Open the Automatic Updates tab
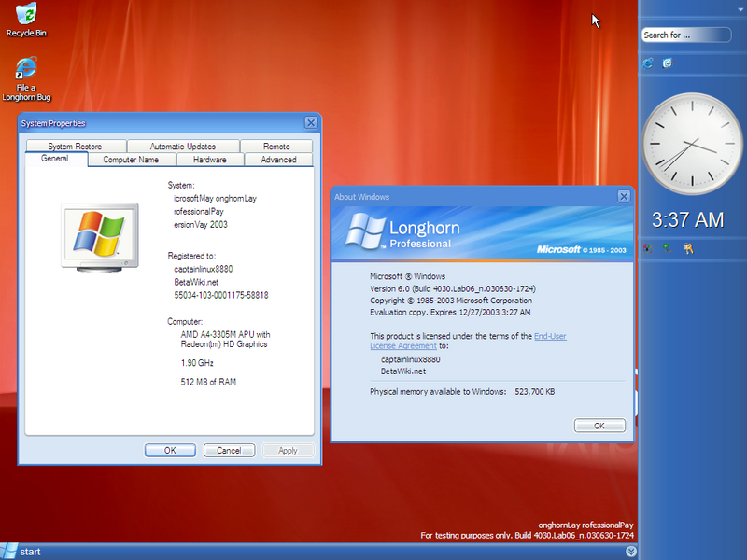 coord(182,147)
